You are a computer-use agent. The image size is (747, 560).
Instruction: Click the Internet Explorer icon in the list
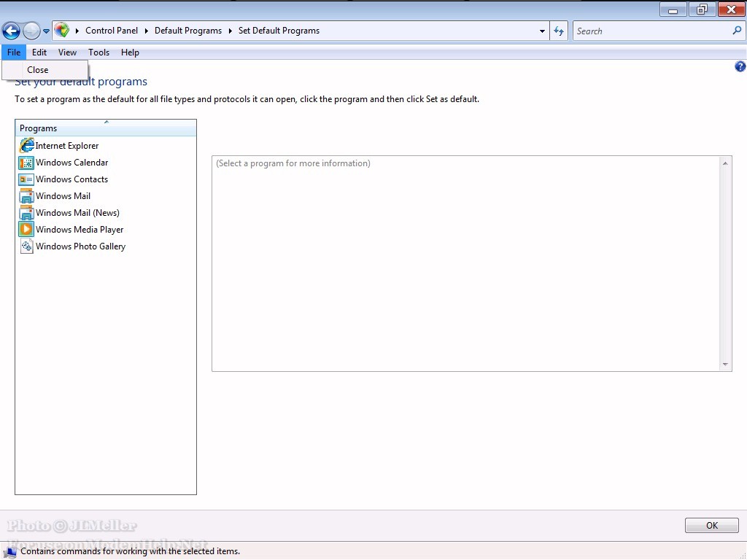pyautogui.click(x=27, y=145)
